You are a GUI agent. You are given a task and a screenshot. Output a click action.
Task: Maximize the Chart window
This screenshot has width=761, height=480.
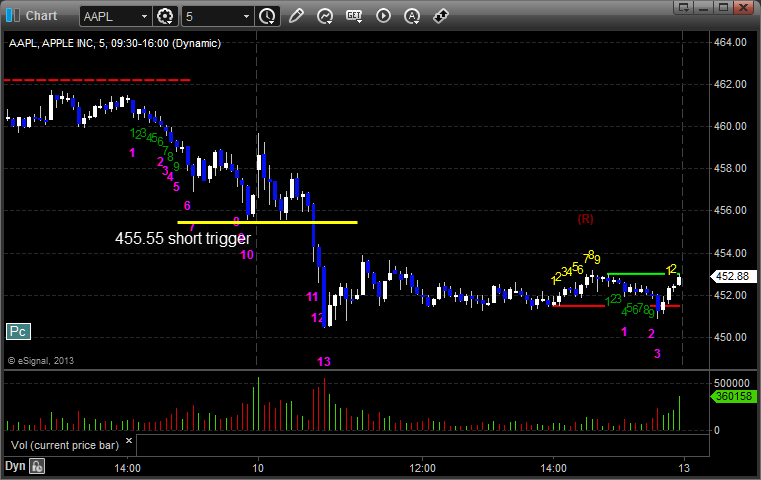click(724, 7)
